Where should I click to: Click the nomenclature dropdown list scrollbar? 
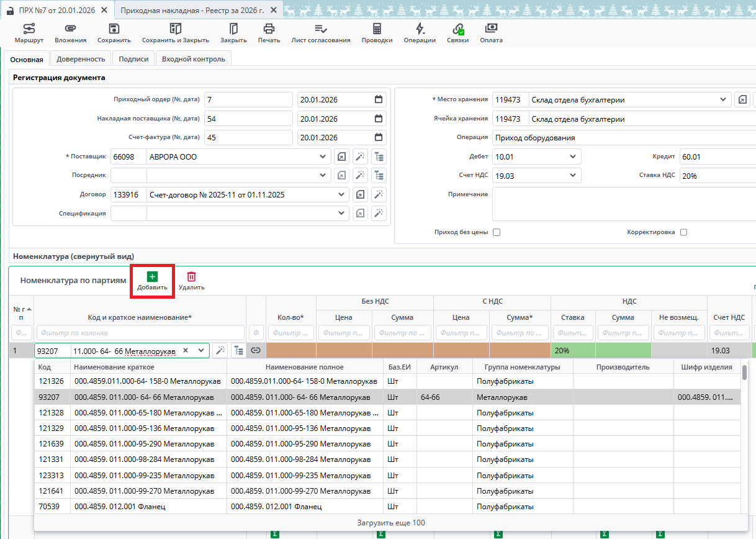(x=744, y=372)
